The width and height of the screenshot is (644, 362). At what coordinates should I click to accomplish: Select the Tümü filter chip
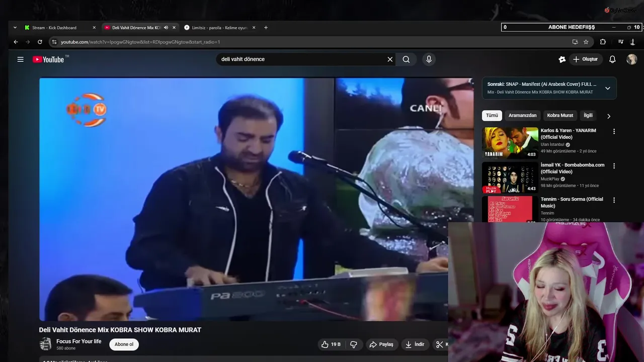point(492,116)
